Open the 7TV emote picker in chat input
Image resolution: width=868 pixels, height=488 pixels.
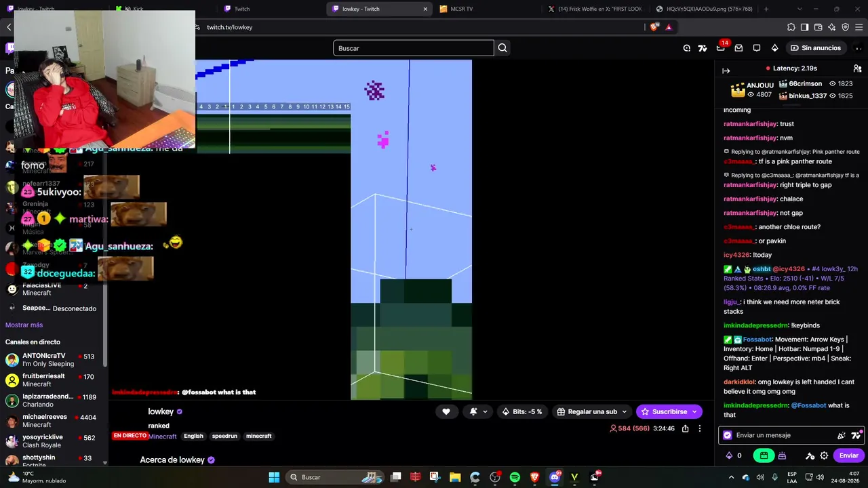[856, 435]
